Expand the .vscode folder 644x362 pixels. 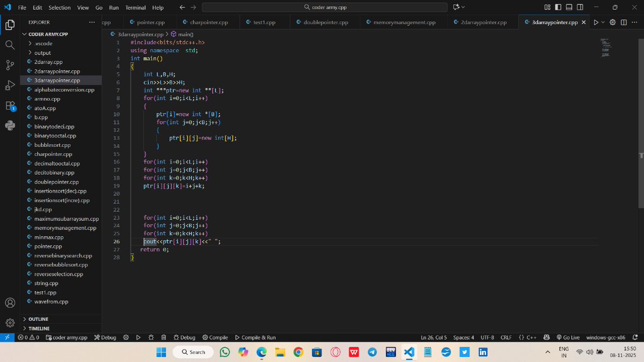pyautogui.click(x=43, y=43)
